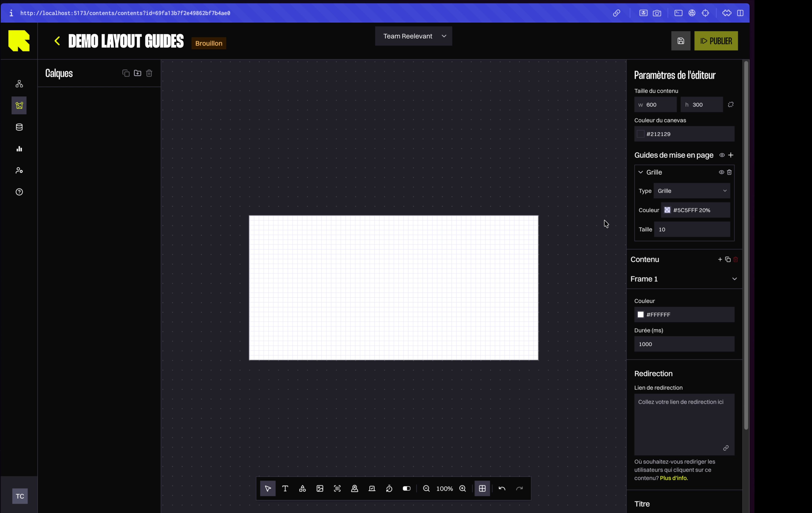Duplicate the frame in Contenu
Screen dimensions: 812x513
pyautogui.click(x=728, y=259)
